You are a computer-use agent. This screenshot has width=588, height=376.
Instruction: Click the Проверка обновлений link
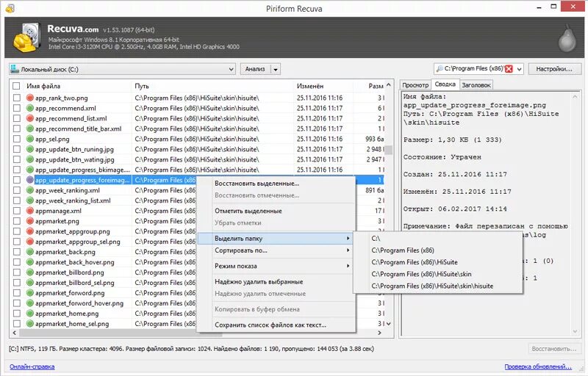click(538, 366)
